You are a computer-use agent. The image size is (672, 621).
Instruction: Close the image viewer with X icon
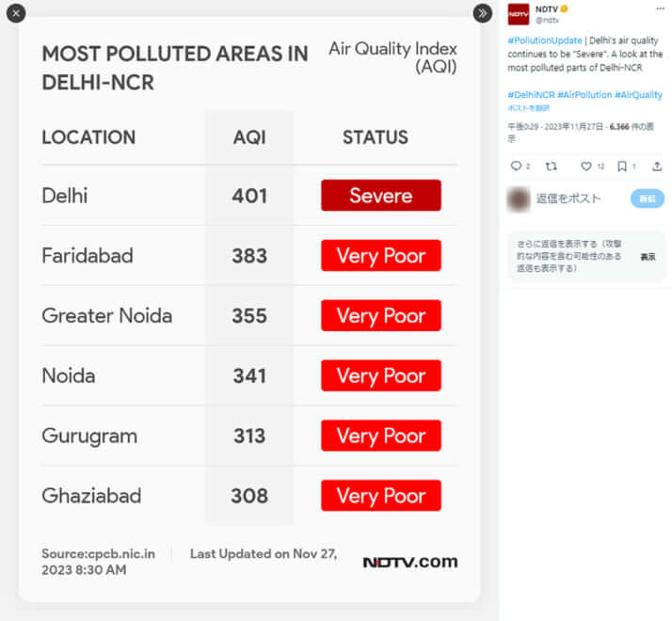16,13
